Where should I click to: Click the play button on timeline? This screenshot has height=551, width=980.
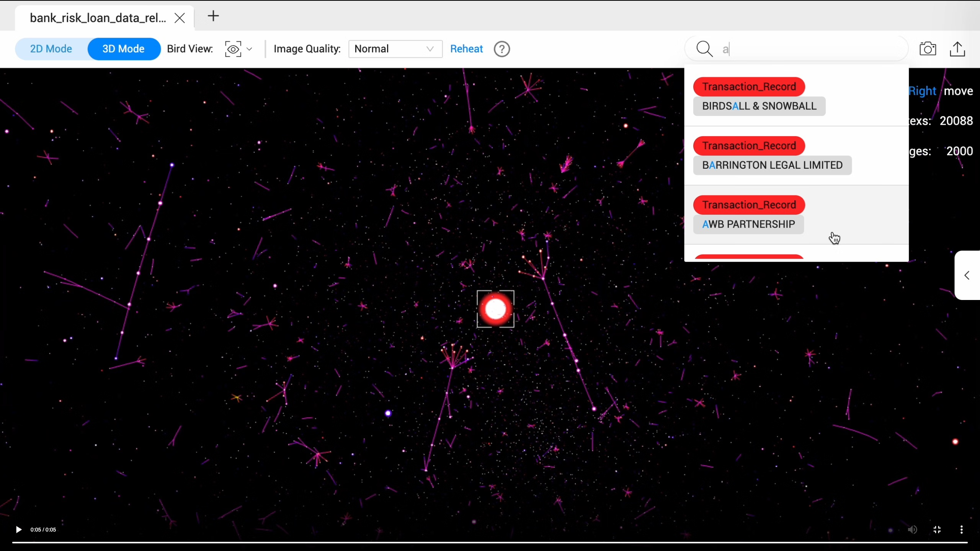[18, 530]
